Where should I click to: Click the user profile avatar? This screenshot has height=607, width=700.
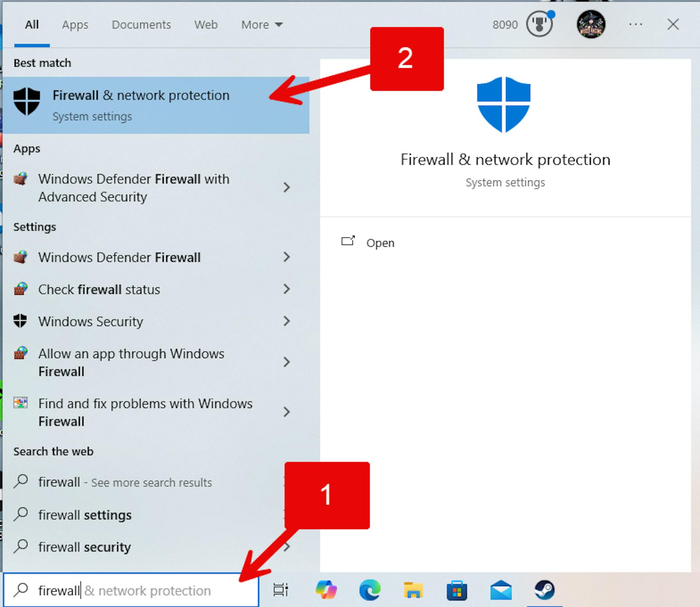coord(591,24)
